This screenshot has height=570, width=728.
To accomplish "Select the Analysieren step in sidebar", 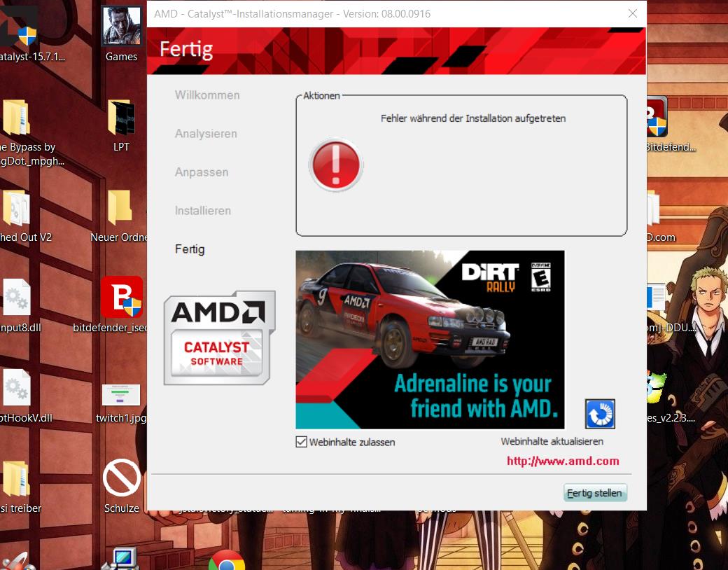I will pyautogui.click(x=206, y=134).
